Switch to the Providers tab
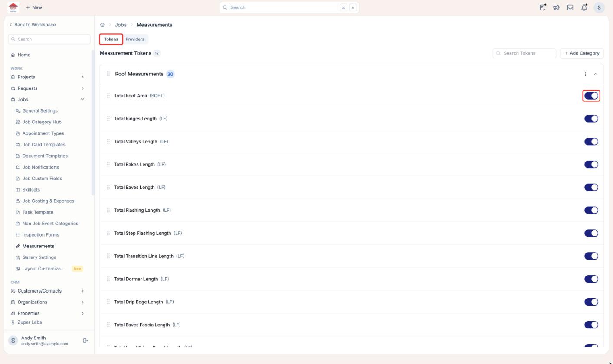613x364 pixels. tap(135, 39)
